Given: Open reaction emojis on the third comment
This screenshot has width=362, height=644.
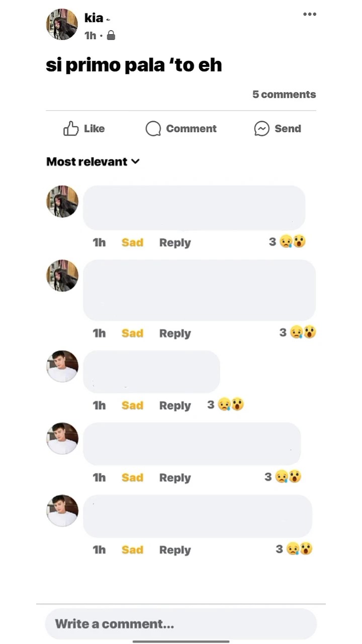Looking at the screenshot, I should pyautogui.click(x=231, y=405).
